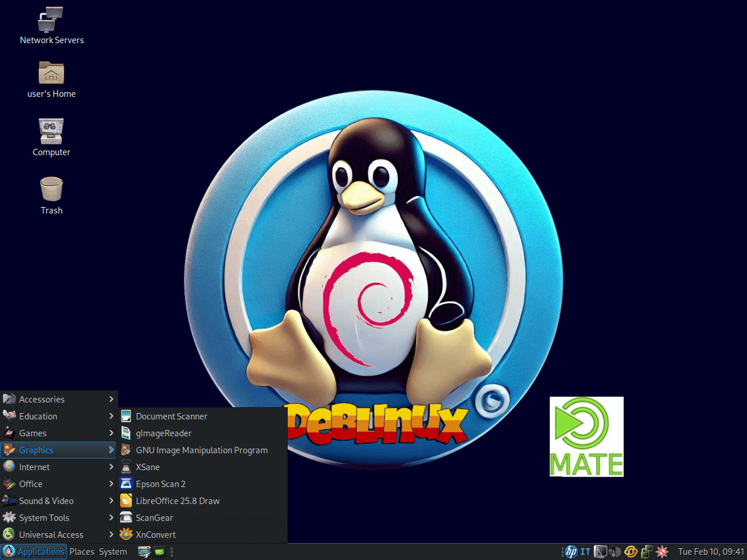Viewport: 747px width, 560px height.
Task: Expand the System Tools submenu
Action: tap(58, 517)
